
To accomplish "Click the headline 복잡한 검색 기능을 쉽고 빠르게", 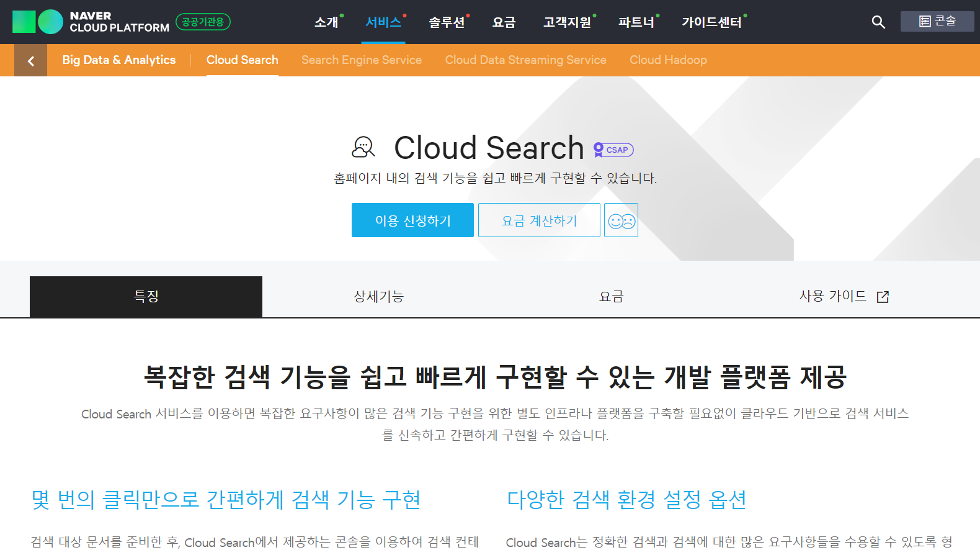I will (x=495, y=377).
